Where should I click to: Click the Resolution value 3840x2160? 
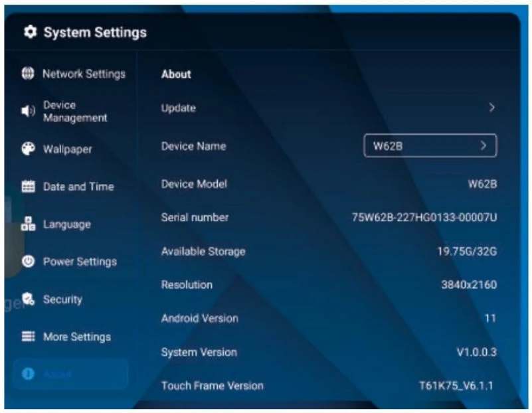point(469,284)
